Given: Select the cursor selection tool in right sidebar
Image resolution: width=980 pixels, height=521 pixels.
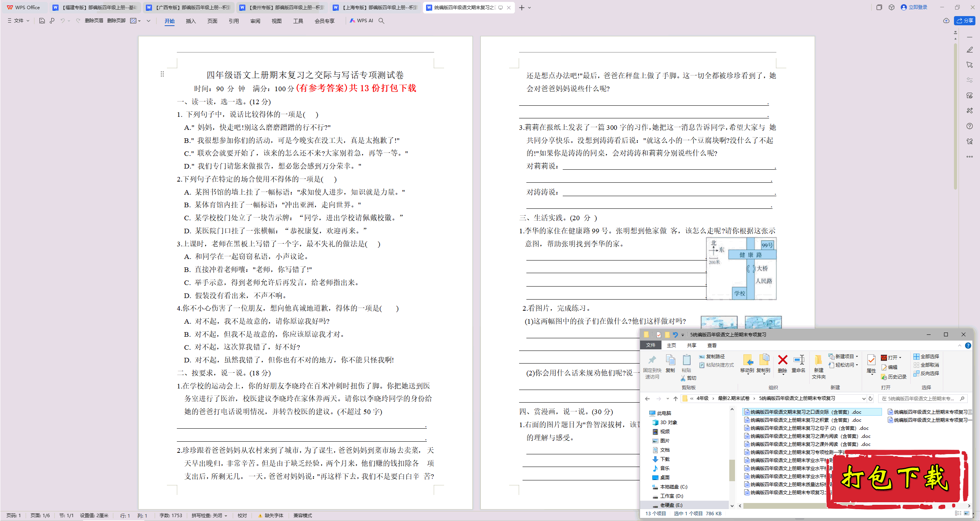Looking at the screenshot, I should pos(969,65).
